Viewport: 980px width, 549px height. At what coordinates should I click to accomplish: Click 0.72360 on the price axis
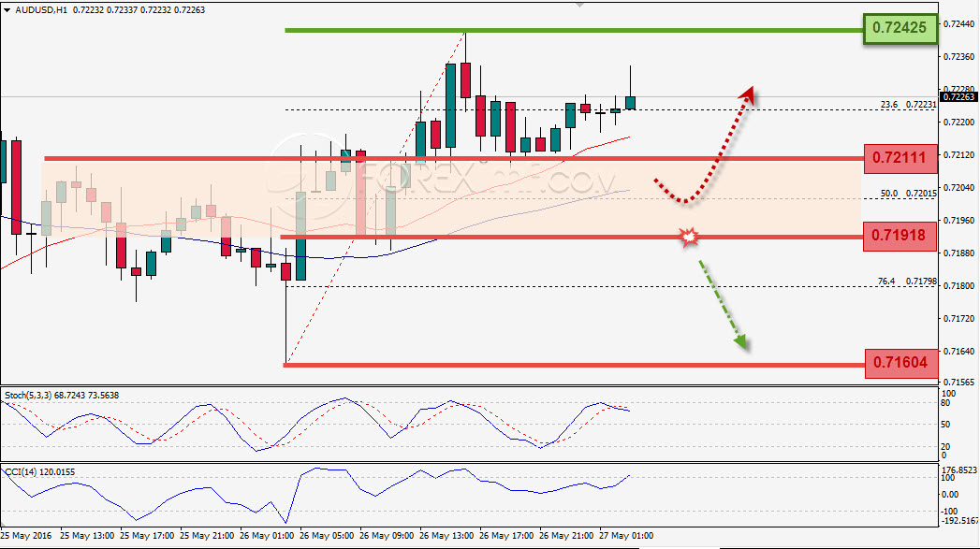pyautogui.click(x=958, y=57)
